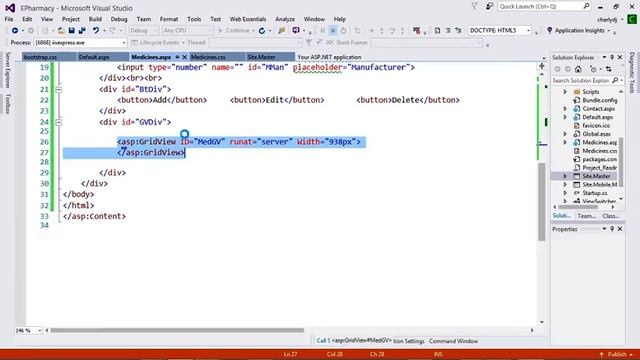Click the Publish button in status bar
Image resolution: width=640 pixels, height=360 pixels.
617,354
